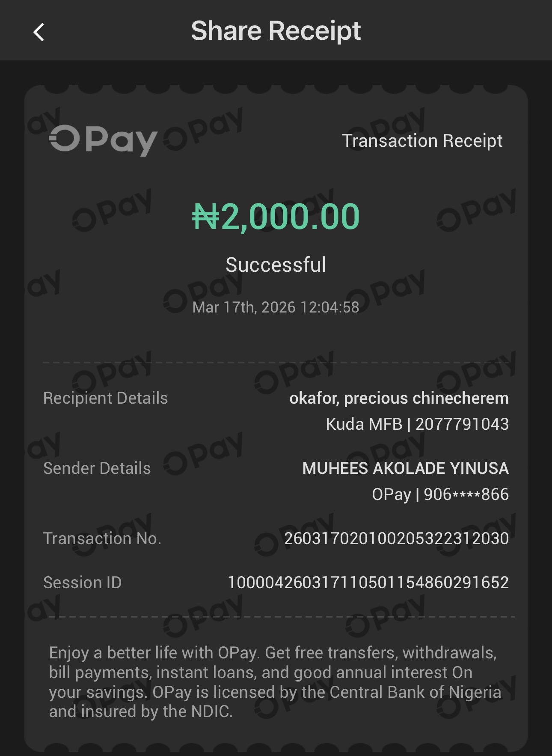Click the masked OPay number 906****866
This screenshot has width=552, height=756.
click(440, 494)
